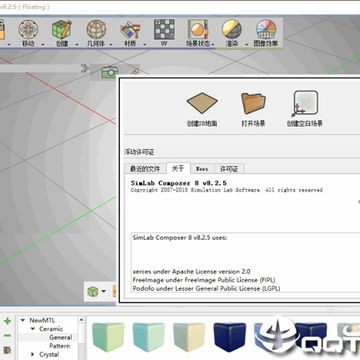
Task: Open the 材质 materials paint icon
Action: [130, 30]
